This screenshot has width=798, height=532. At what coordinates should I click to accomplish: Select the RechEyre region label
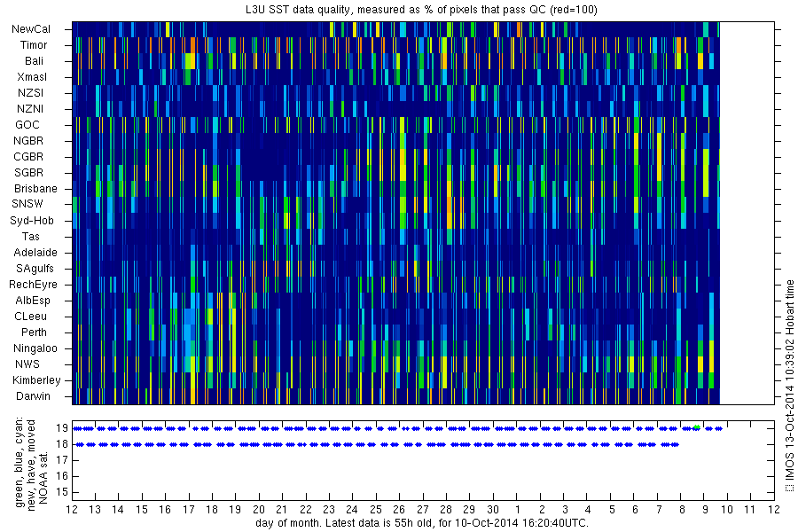[33, 285]
